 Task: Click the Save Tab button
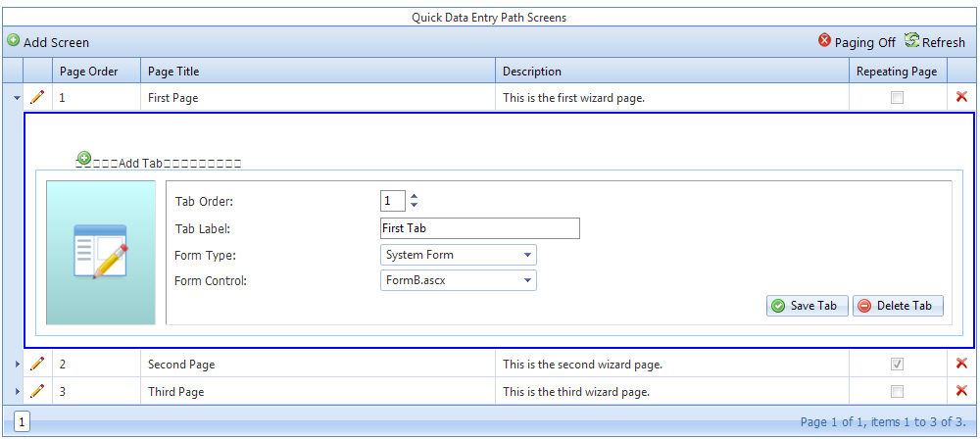(x=807, y=306)
